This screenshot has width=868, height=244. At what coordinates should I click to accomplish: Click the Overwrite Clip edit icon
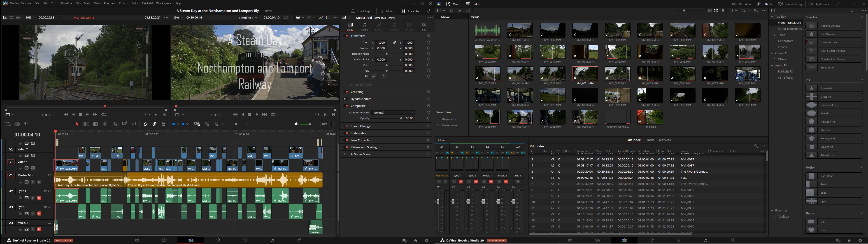125,124
